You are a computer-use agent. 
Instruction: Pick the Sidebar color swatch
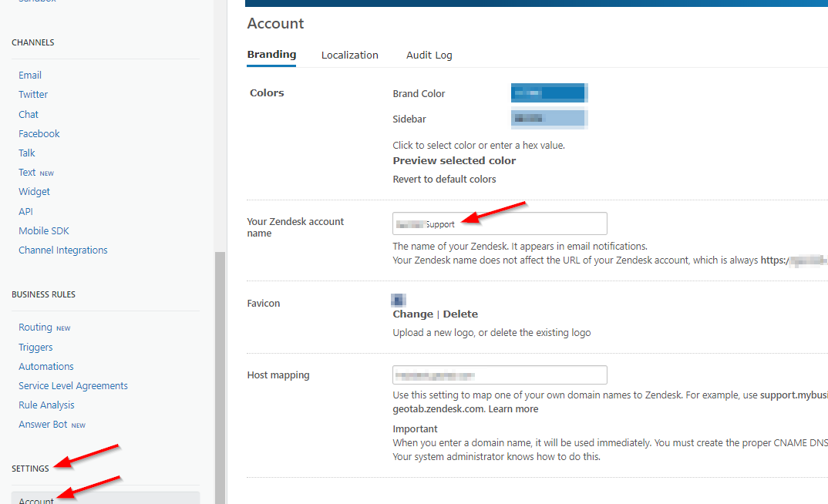(x=549, y=118)
